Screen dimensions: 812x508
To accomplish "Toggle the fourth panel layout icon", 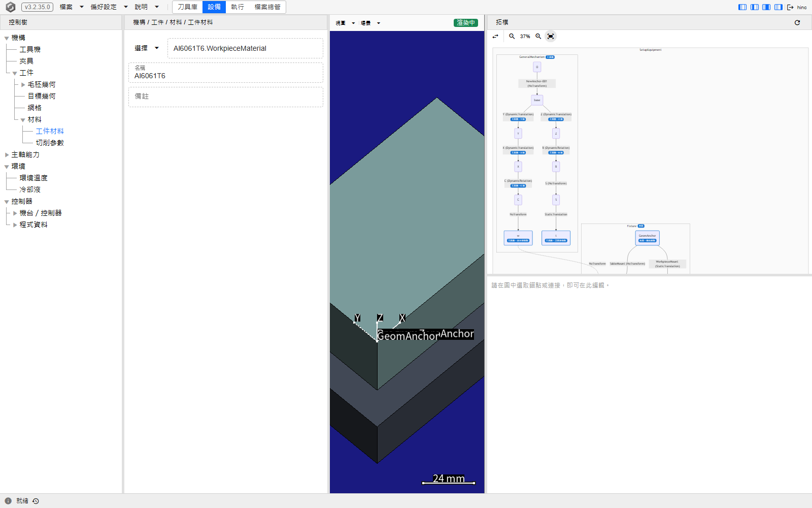I will [x=779, y=7].
